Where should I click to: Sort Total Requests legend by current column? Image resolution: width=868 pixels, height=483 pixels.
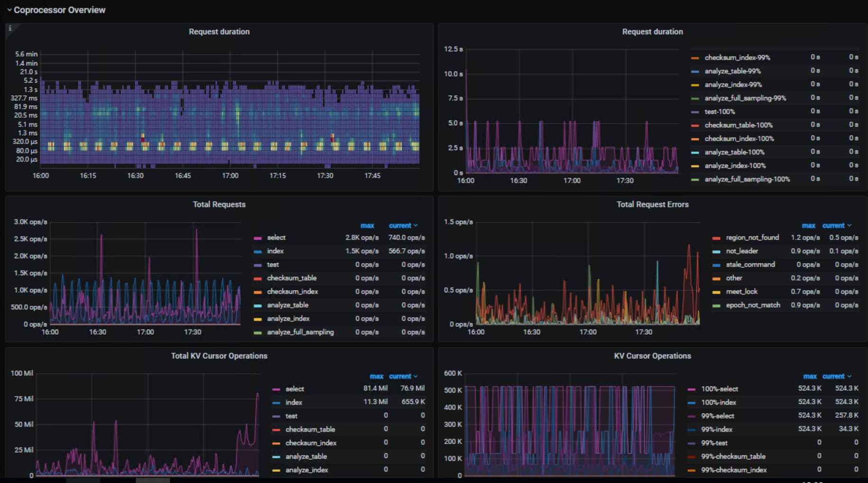[x=400, y=226]
